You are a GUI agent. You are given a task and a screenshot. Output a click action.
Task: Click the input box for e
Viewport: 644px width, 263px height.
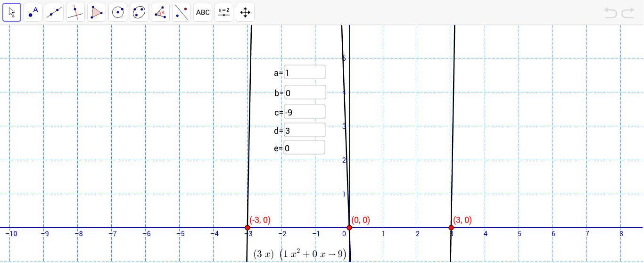pos(305,148)
